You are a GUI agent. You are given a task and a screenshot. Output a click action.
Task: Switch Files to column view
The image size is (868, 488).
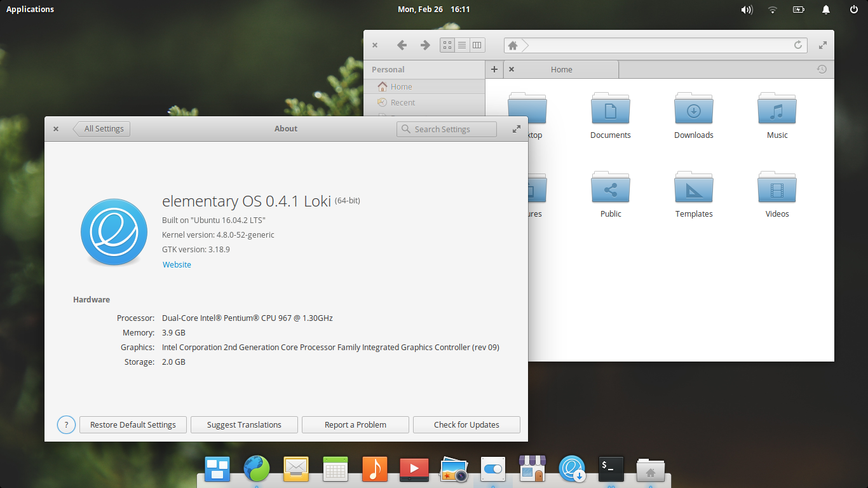pyautogui.click(x=477, y=45)
